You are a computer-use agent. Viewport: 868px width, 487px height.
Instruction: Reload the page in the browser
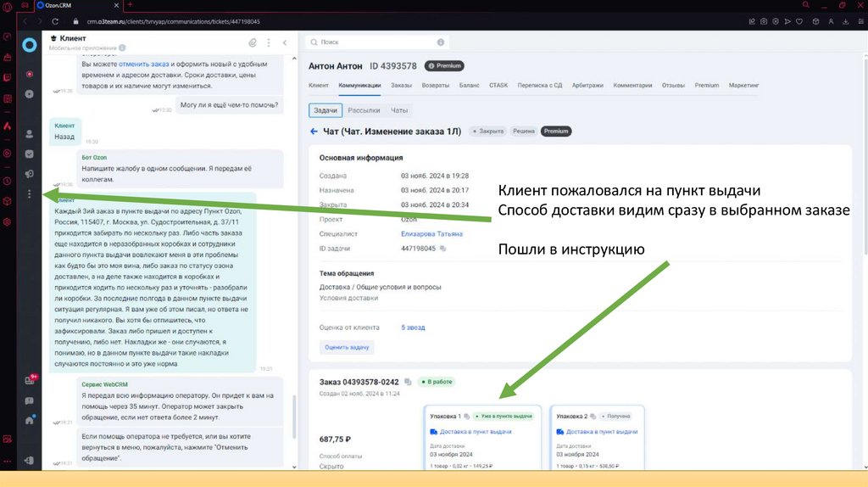pyautogui.click(x=55, y=21)
